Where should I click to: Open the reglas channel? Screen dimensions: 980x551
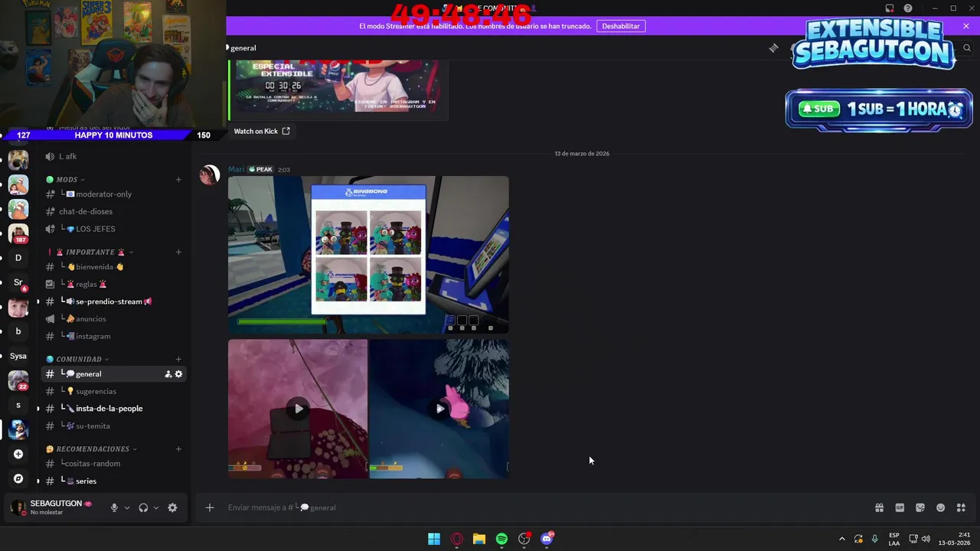pyautogui.click(x=113, y=284)
